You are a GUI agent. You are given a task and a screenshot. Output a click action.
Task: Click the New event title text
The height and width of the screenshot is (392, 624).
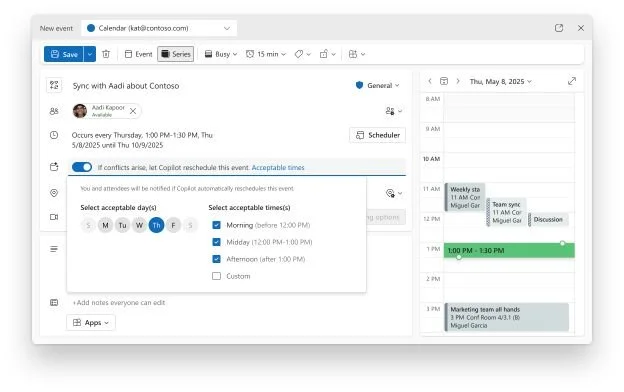(56, 28)
